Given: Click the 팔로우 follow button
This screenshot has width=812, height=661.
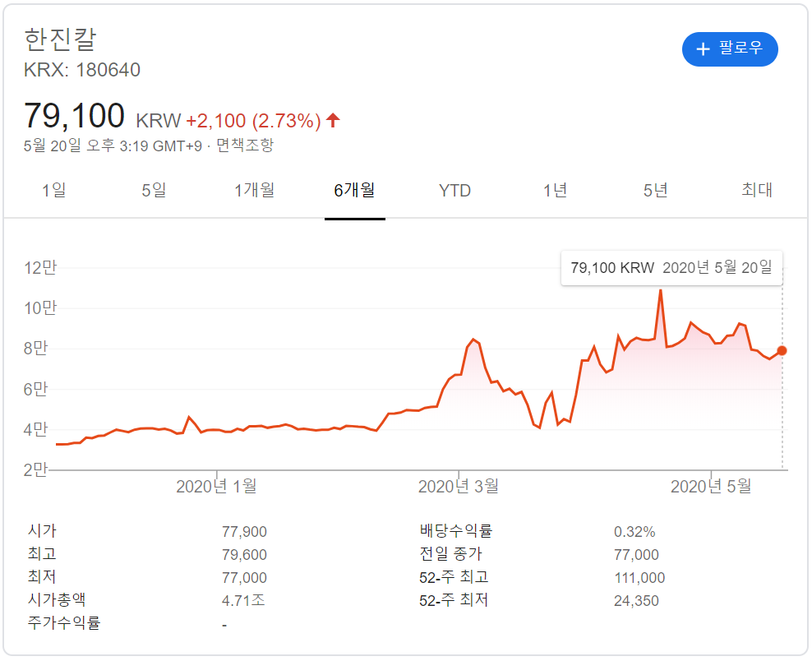Looking at the screenshot, I should click(729, 49).
